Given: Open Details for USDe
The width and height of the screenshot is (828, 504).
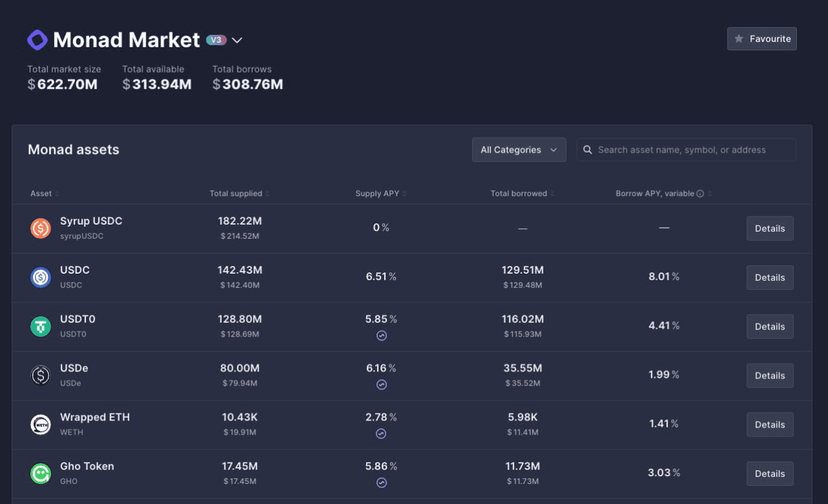Looking at the screenshot, I should (x=770, y=375).
